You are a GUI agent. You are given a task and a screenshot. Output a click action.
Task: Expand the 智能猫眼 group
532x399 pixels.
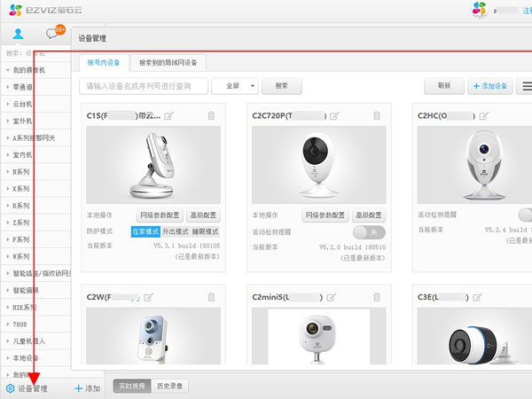click(x=7, y=291)
